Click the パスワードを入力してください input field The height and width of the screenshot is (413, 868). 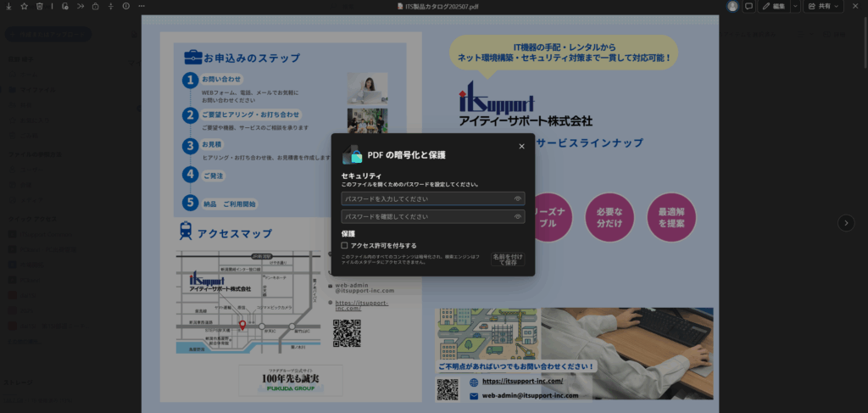426,198
